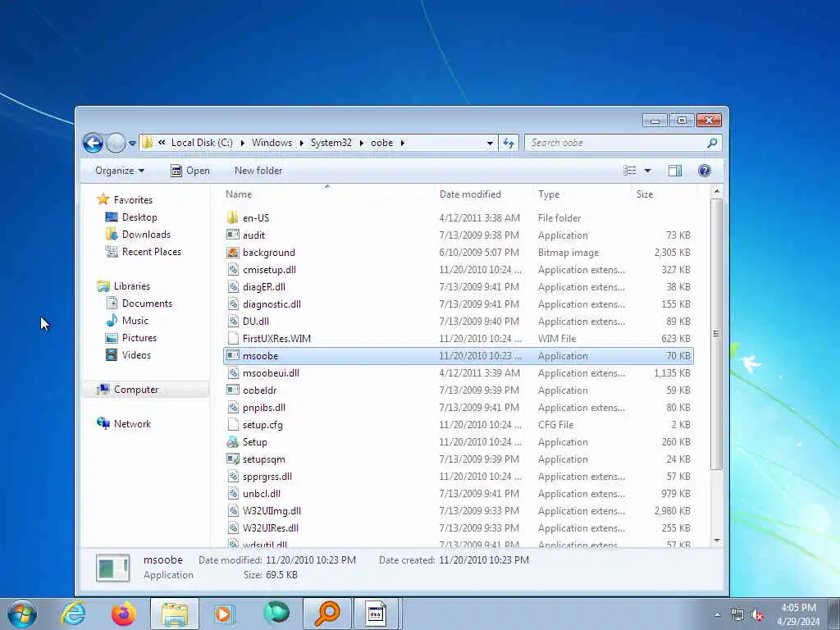Toggle the preview pane
This screenshot has width=840, height=630.
(x=675, y=171)
